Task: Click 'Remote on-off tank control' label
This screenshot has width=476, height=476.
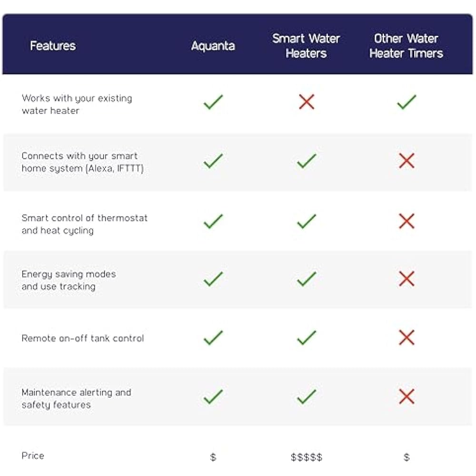Action: pos(82,338)
